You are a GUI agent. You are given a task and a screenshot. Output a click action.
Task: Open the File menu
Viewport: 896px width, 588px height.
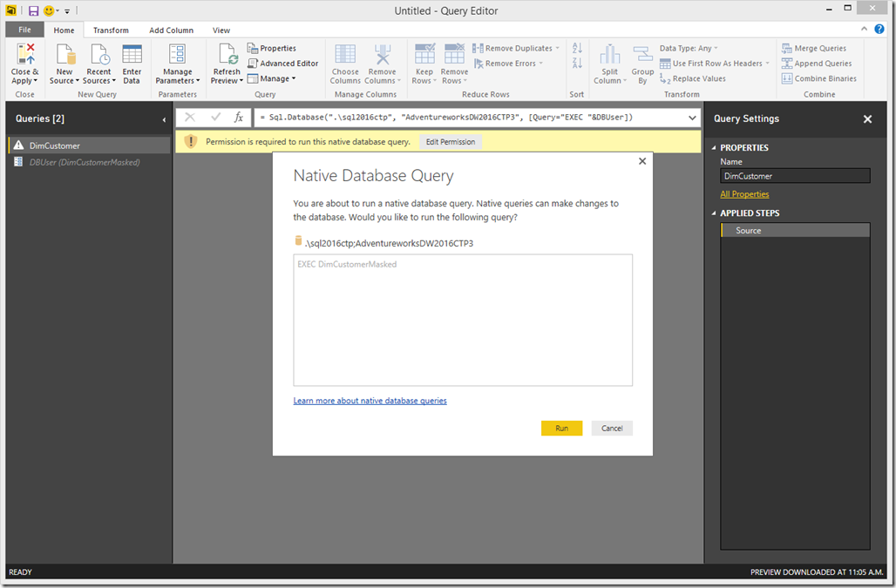pyautogui.click(x=24, y=30)
